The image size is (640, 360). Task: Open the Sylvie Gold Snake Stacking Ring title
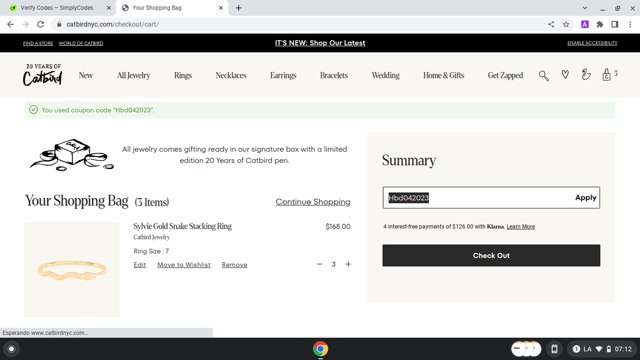coord(182,227)
